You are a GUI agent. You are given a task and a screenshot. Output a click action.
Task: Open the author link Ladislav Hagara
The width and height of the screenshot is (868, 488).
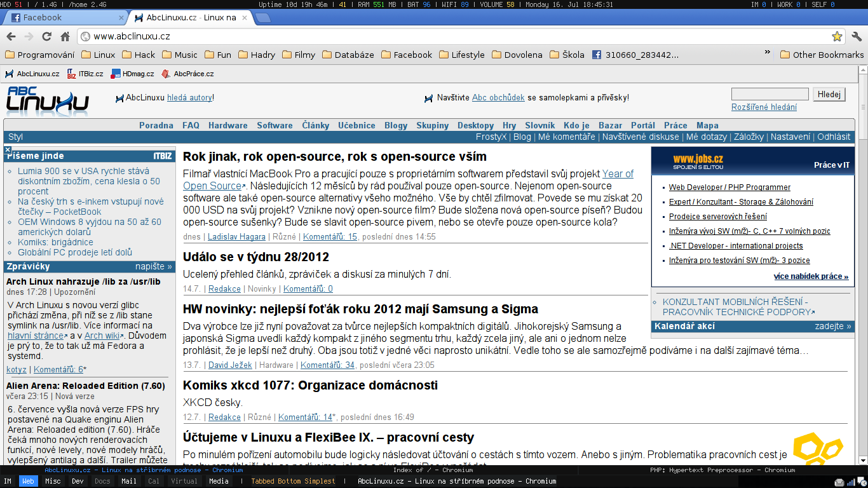click(238, 236)
